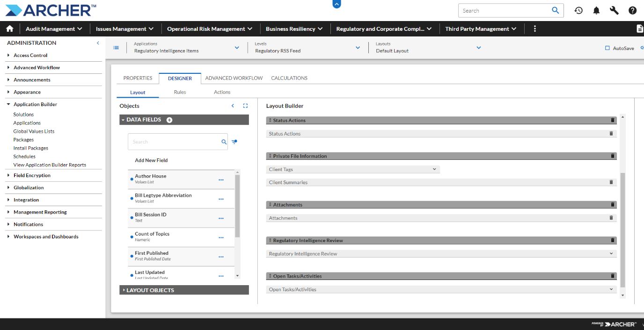644x330 pixels.
Task: Delete the Status Actions section header
Action: (x=613, y=120)
